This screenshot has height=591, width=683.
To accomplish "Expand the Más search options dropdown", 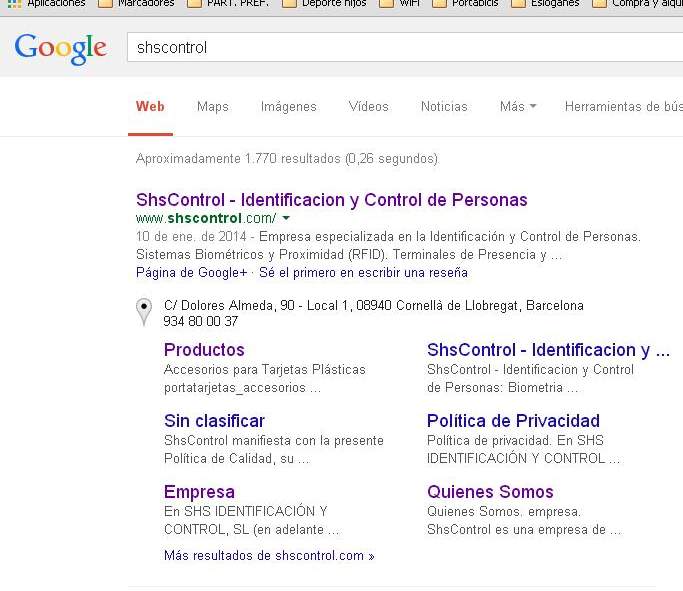I will click(x=518, y=106).
